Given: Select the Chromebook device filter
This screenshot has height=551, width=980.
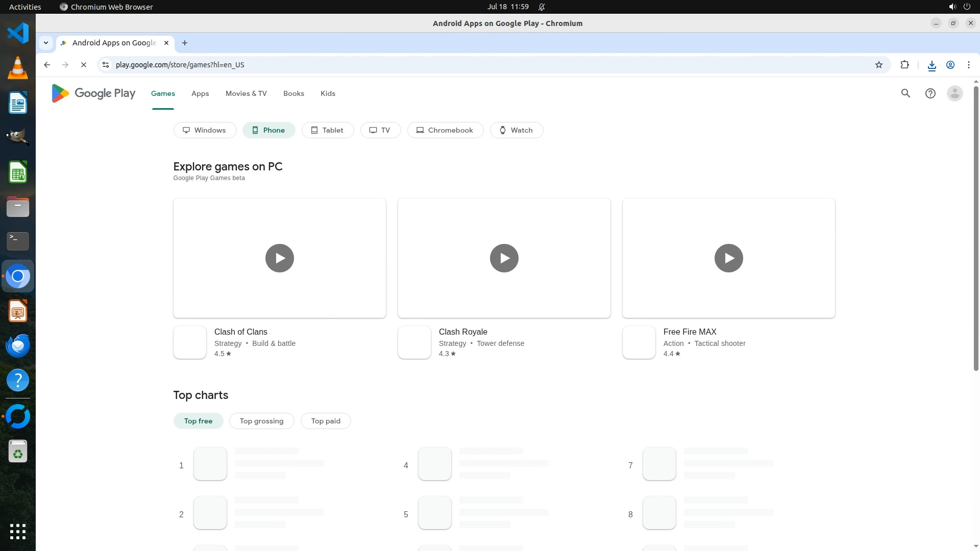Looking at the screenshot, I should coord(445,130).
